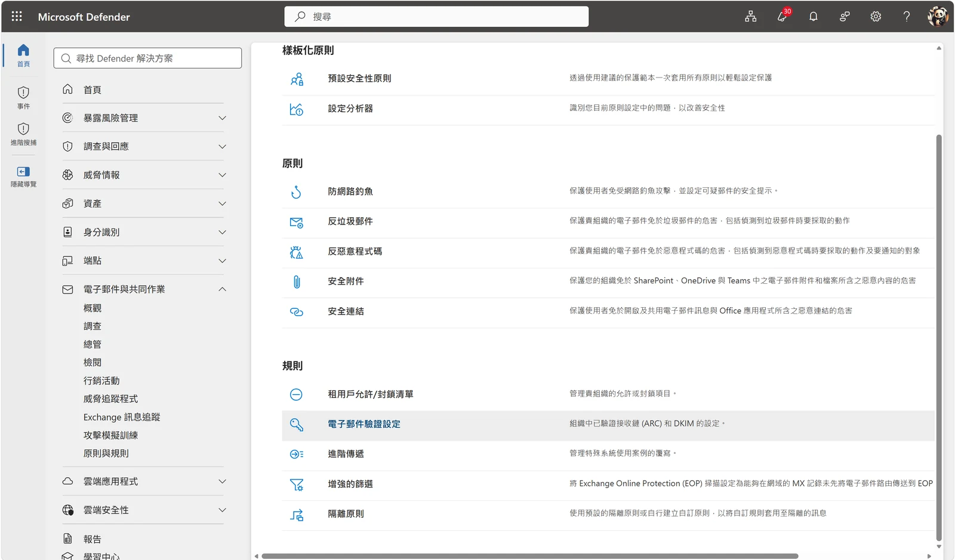Open the settings gear icon

[x=876, y=17]
